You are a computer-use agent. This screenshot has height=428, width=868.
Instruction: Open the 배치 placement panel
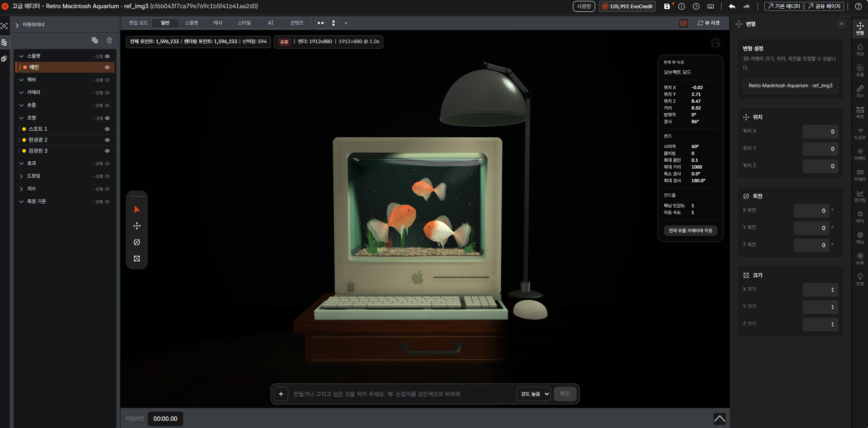click(860, 217)
